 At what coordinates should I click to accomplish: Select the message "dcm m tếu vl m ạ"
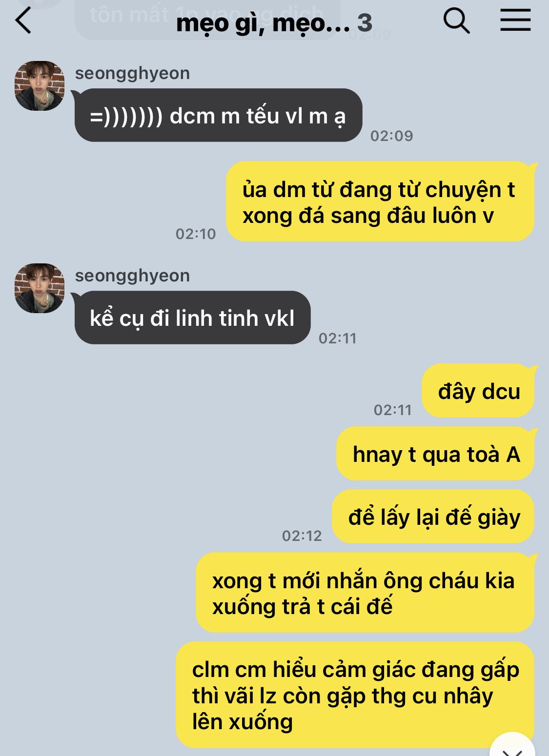tap(218, 116)
